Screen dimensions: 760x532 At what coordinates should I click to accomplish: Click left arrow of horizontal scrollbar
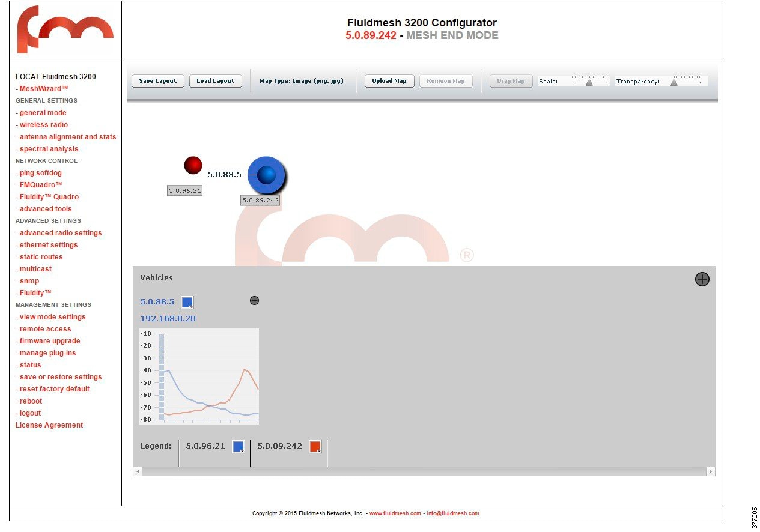pyautogui.click(x=138, y=472)
